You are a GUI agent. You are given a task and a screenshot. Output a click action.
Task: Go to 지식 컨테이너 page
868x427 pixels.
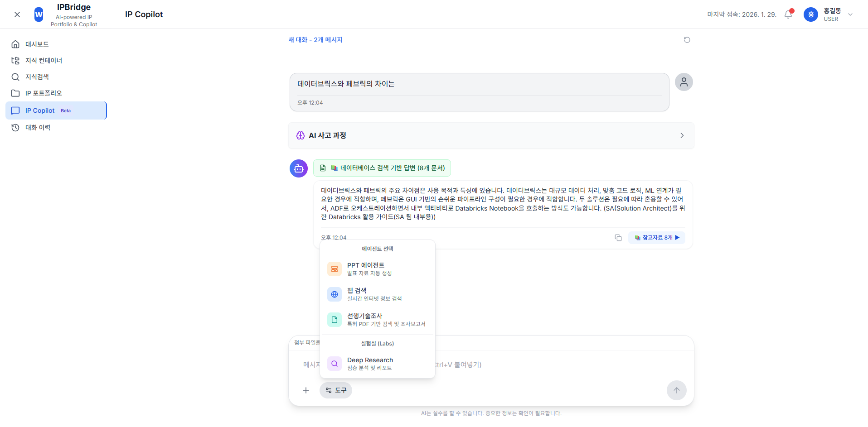coord(44,61)
